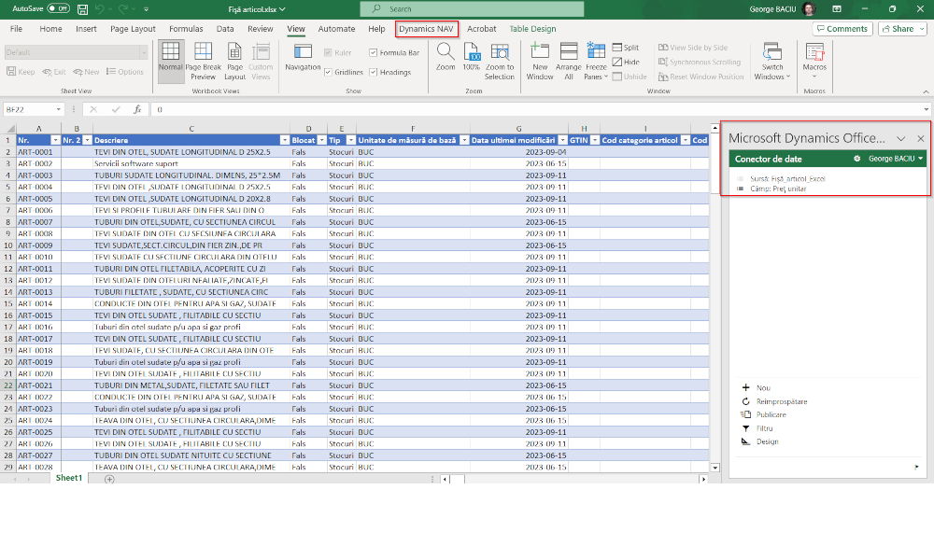
Task: Open the Nr. column filter dropdown
Action: (x=55, y=140)
